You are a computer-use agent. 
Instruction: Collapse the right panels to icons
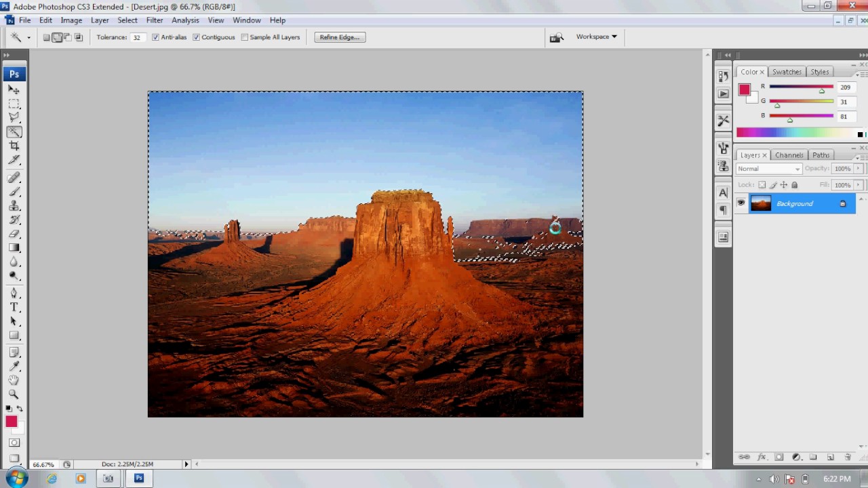point(863,56)
